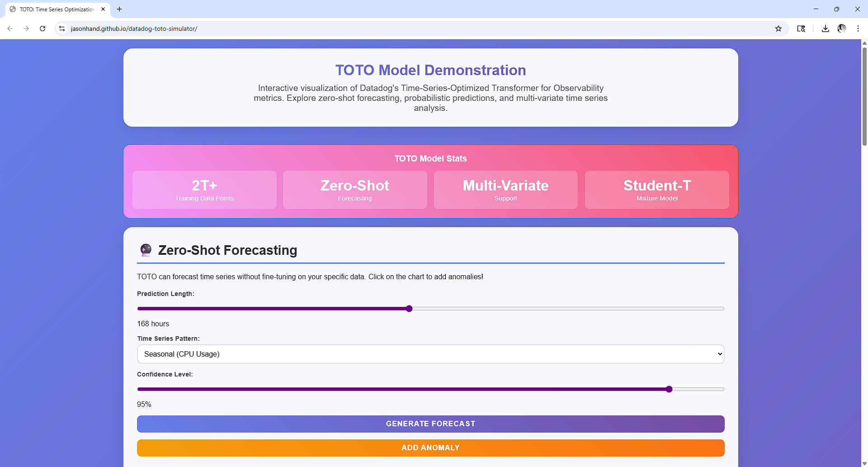Click the crystal ball icon beside Zero-Shot Forecasting
Image resolution: width=868 pixels, height=467 pixels.
(x=146, y=250)
